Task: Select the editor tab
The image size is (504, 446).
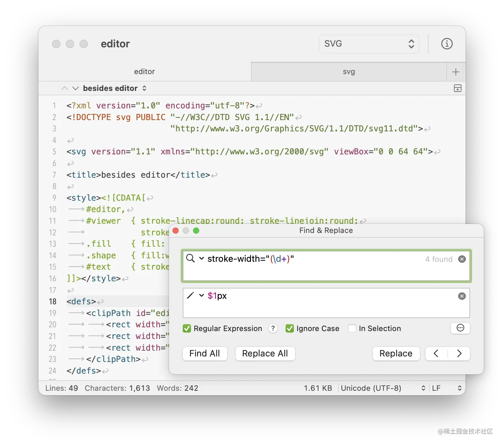Action: coord(144,71)
